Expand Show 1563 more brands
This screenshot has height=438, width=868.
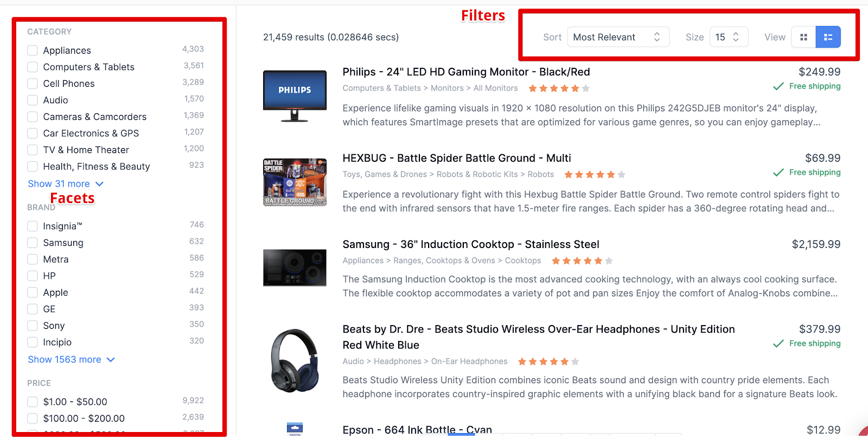pos(71,360)
